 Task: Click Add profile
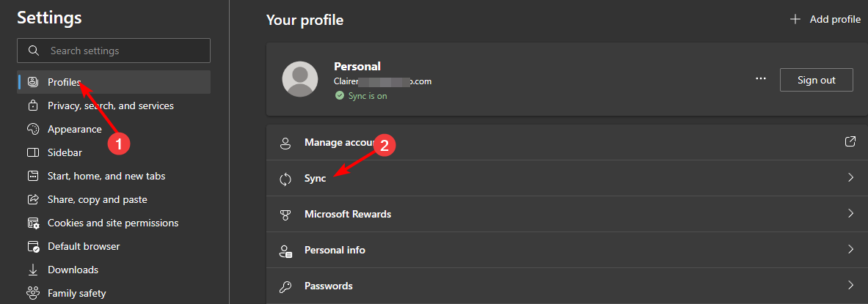pyautogui.click(x=825, y=19)
